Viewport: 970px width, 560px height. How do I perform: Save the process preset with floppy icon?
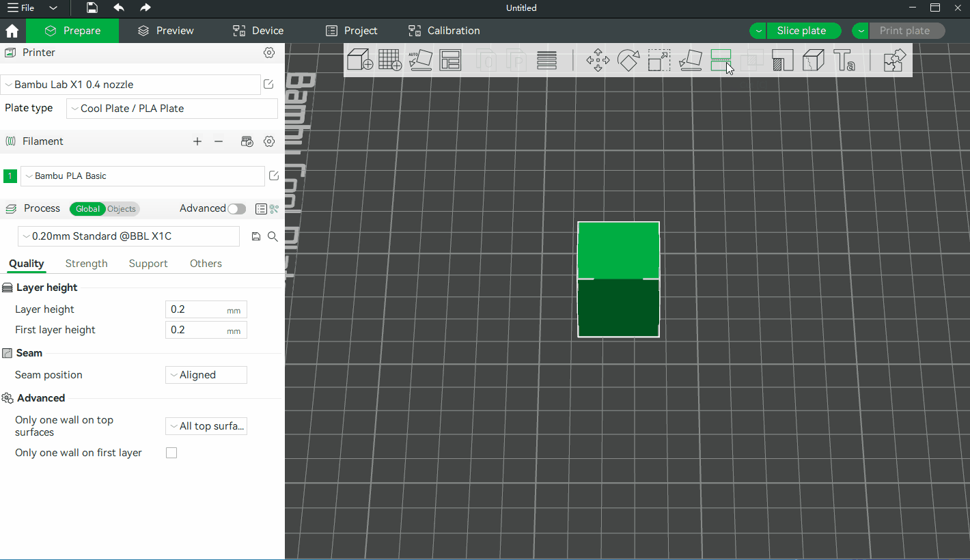click(x=256, y=236)
